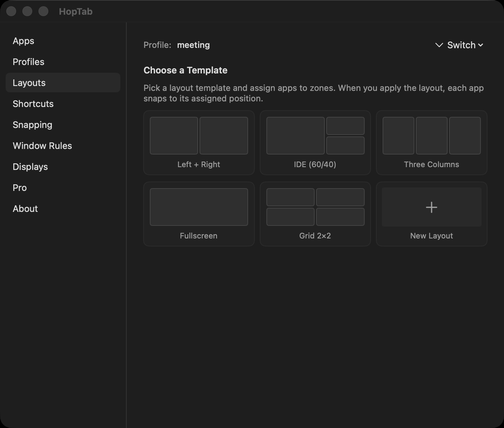
Task: Close the HopTab window
Action: pos(11,11)
